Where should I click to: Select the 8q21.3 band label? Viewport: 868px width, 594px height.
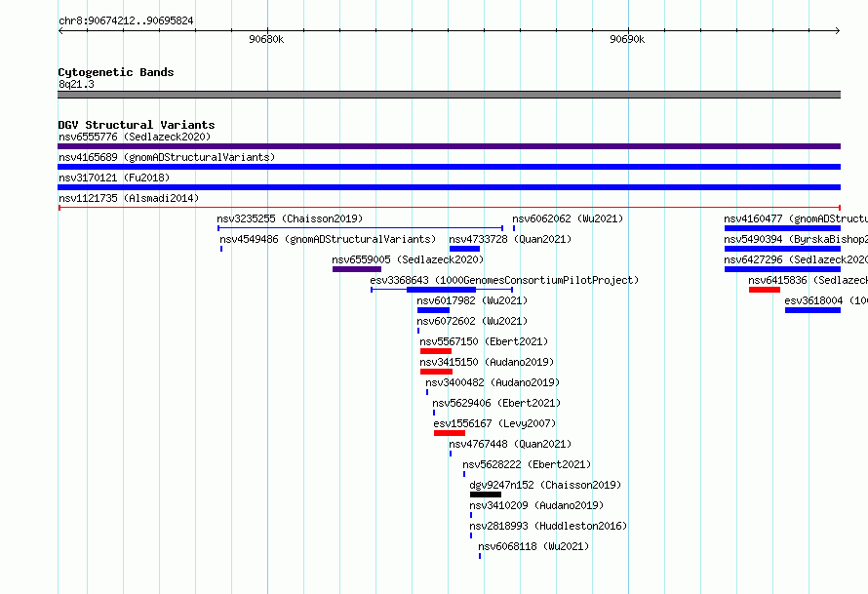pyautogui.click(x=76, y=84)
